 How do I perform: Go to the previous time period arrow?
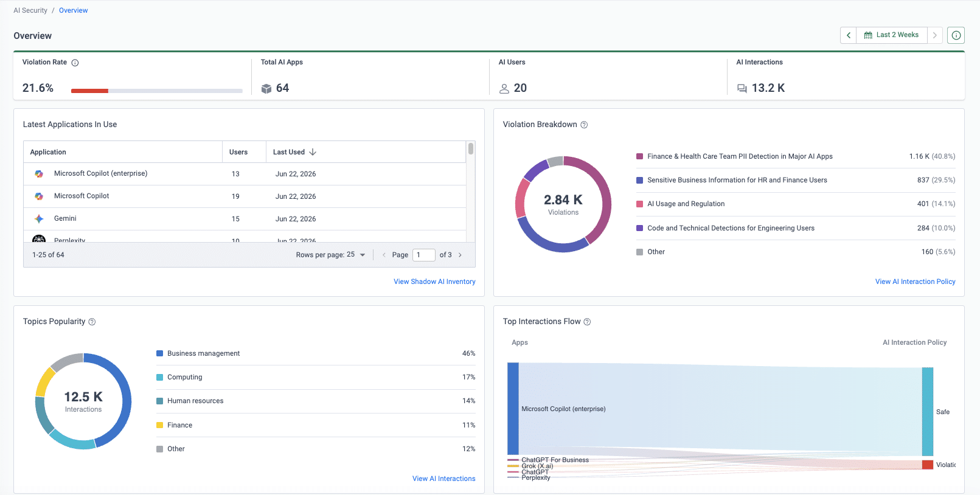(x=849, y=35)
